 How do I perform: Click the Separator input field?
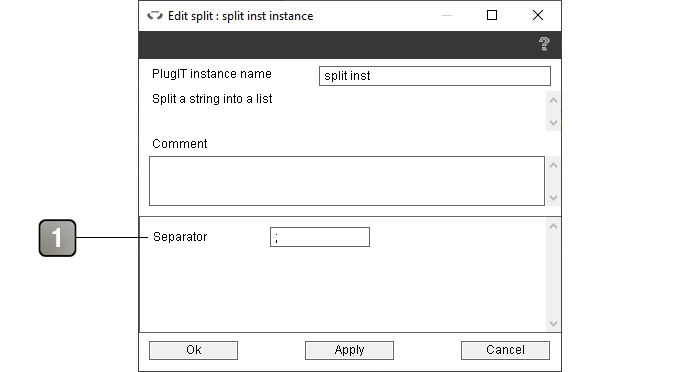coord(320,237)
